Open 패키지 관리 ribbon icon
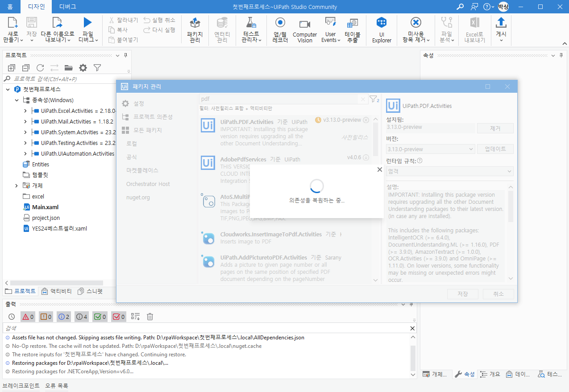 click(x=195, y=23)
